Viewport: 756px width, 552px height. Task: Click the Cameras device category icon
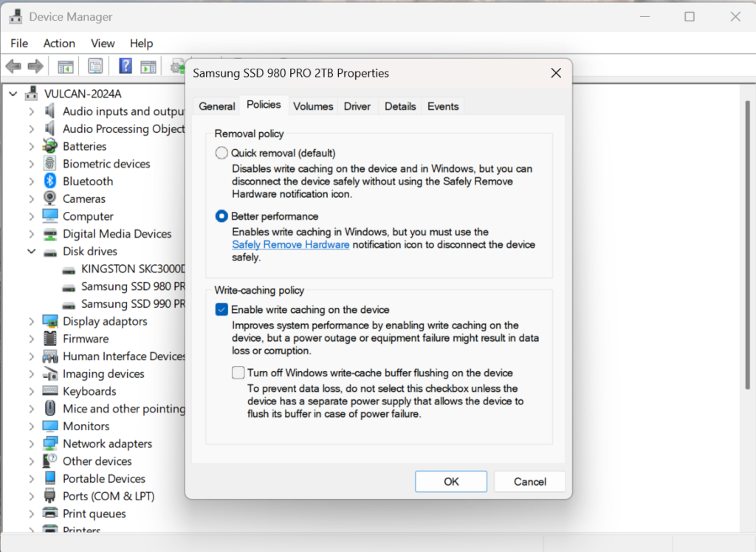tap(50, 199)
